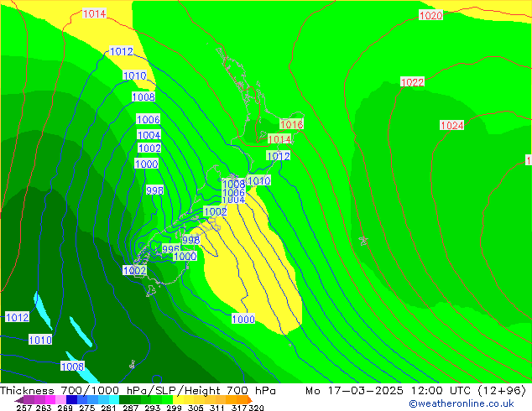Click the orange arrow end of legend
The height and width of the screenshot is (411, 532).
tap(250, 400)
